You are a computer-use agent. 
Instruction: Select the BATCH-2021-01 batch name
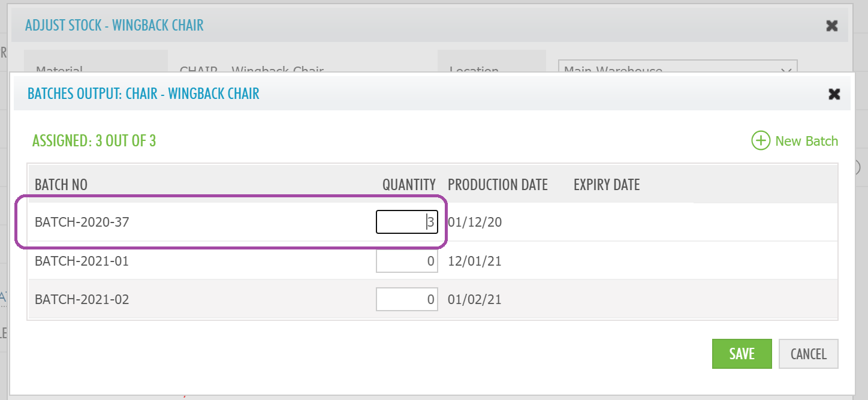[82, 261]
